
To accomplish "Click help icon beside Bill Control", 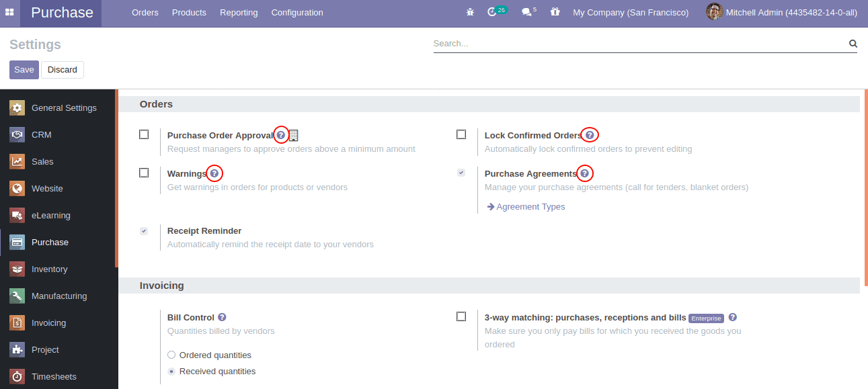I will [222, 317].
